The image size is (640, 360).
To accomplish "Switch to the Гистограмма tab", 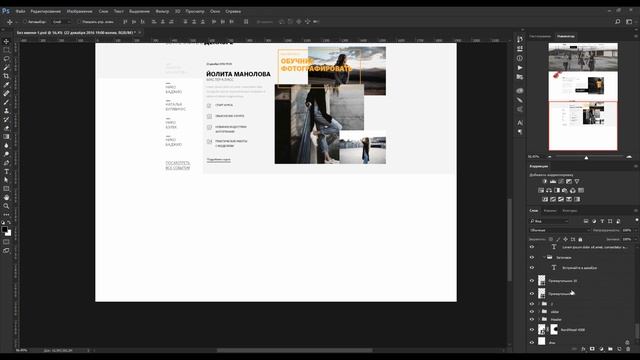I will (540, 36).
